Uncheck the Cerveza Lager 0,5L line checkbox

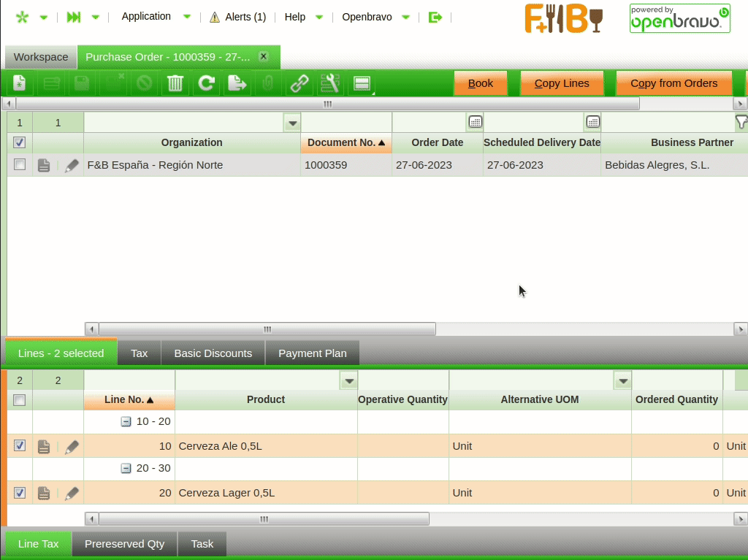coord(20,492)
